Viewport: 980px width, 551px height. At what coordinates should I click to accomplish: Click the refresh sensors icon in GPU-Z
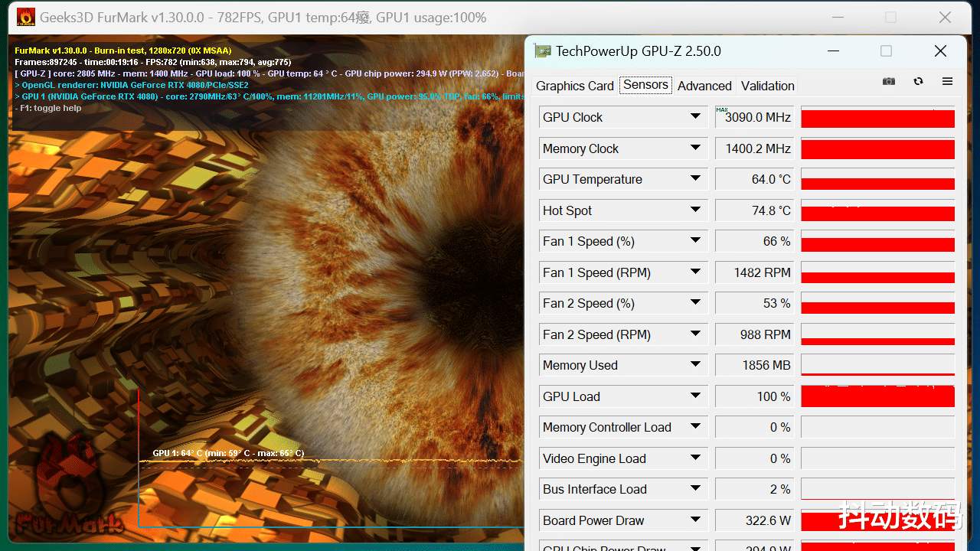[918, 81]
